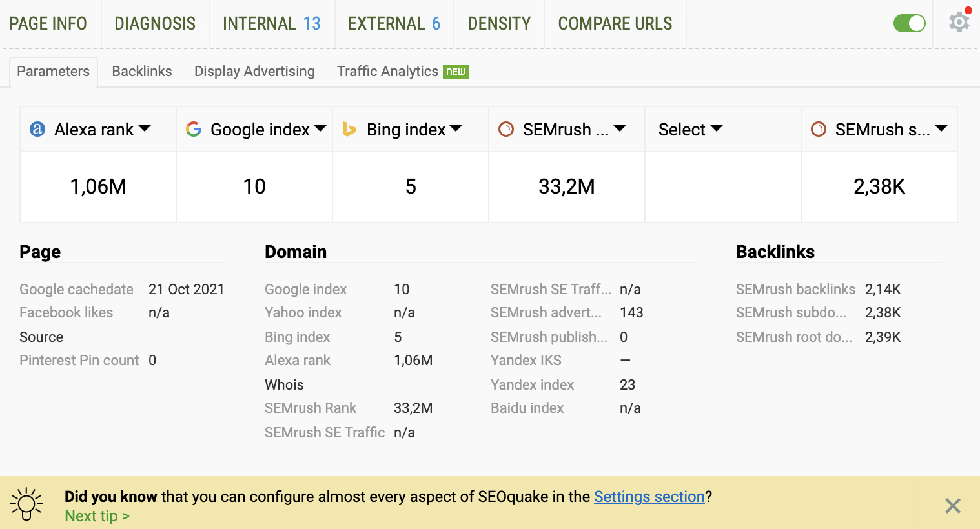The image size is (980, 529).
Task: Expand the Alexa rank dropdown arrow
Action: [145, 129]
